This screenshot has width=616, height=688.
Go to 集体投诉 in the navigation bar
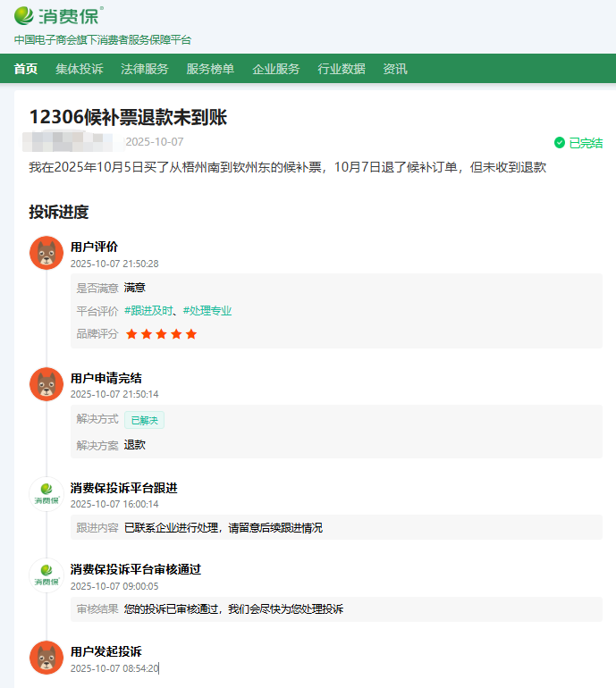(x=79, y=69)
